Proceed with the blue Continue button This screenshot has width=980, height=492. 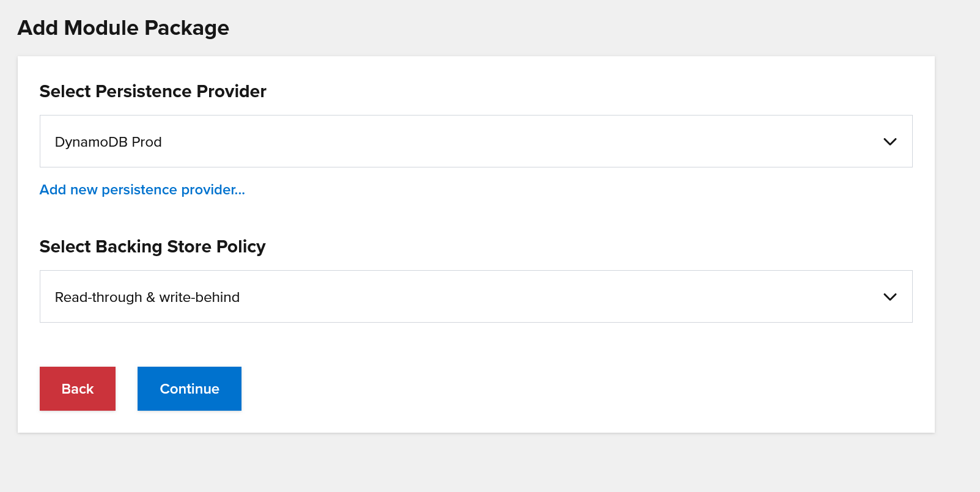click(x=190, y=389)
